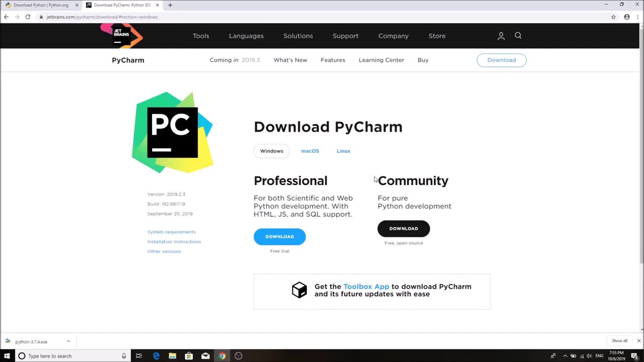
Task: Select the Linux platform tab
Action: pos(344,151)
